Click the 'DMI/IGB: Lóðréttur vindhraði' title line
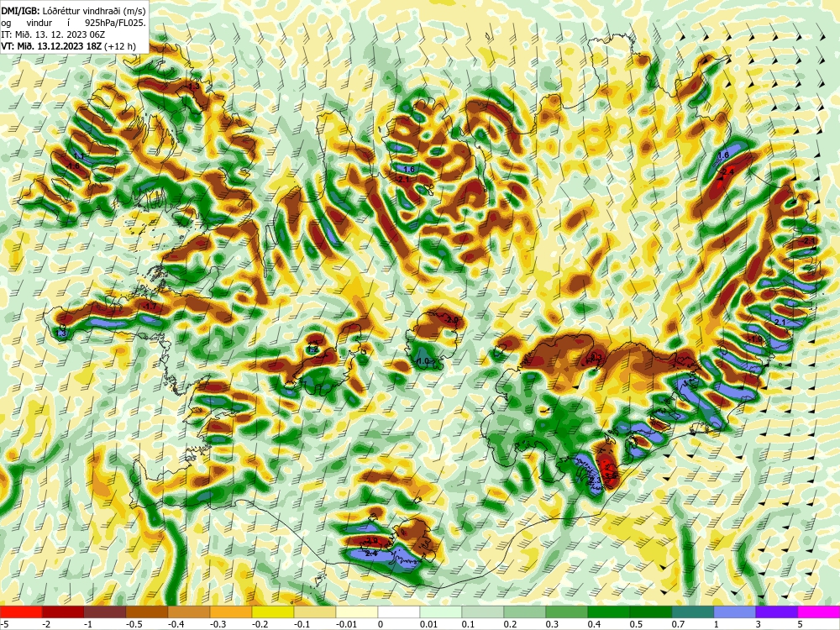Screen dimensions: 840x630 tap(73, 11)
